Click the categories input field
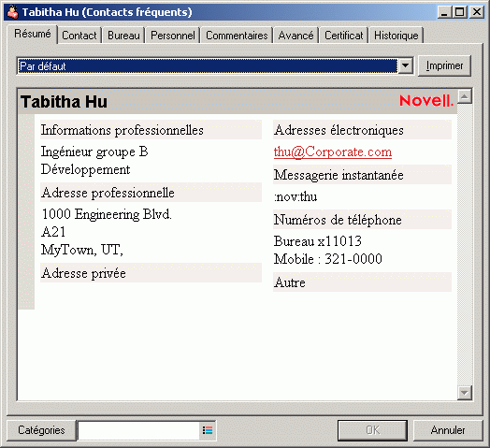This screenshot has width=490, height=448. click(x=138, y=430)
